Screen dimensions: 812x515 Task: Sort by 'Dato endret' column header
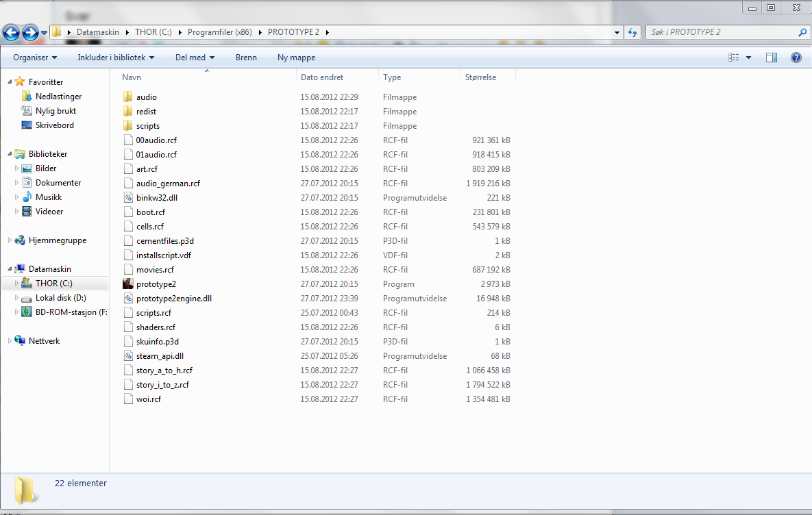[321, 77]
